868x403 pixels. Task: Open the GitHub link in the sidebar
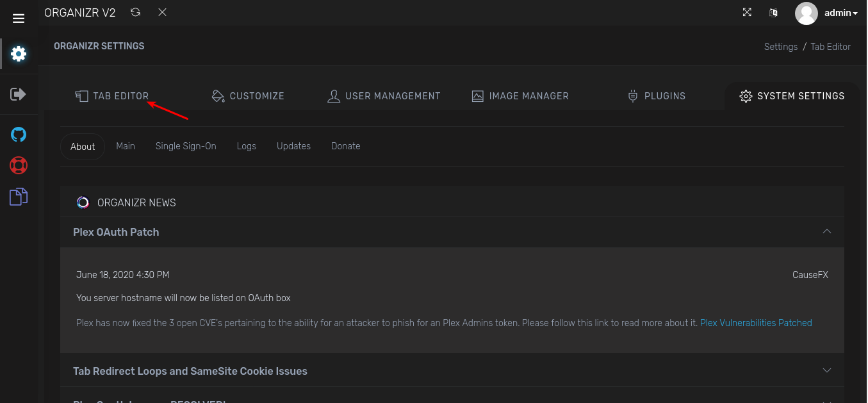click(19, 135)
